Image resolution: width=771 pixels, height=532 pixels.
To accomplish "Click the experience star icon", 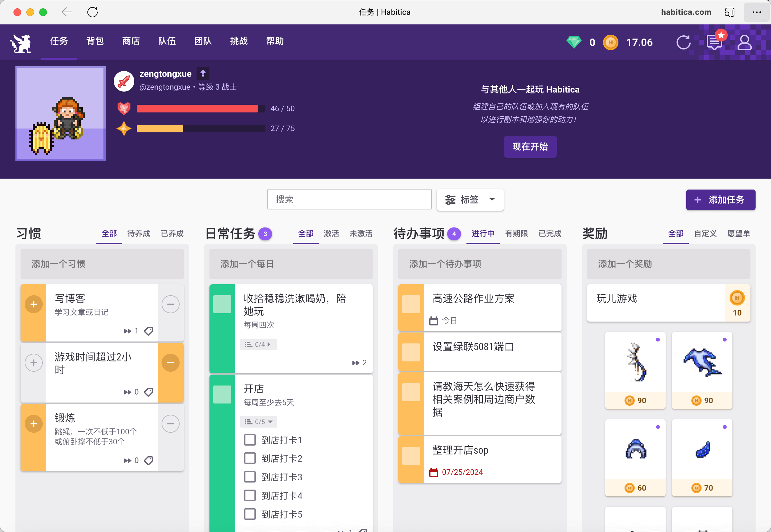I will tap(124, 128).
